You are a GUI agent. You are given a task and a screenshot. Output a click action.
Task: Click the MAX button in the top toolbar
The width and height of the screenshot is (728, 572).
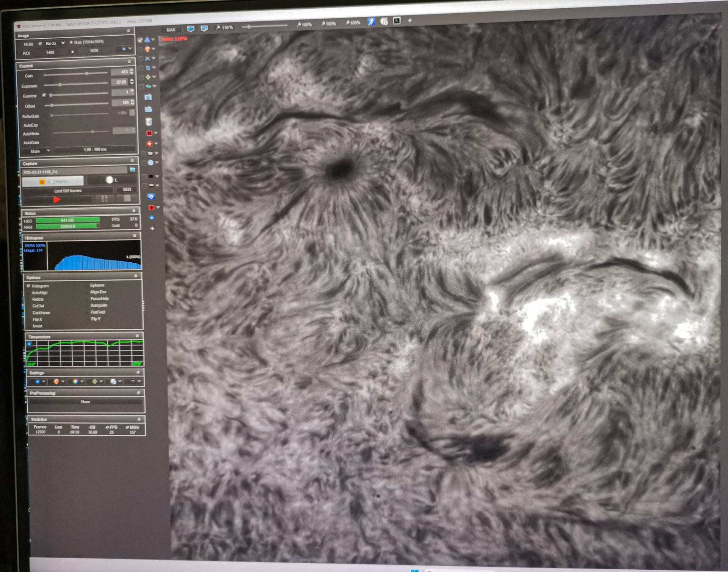(x=171, y=30)
